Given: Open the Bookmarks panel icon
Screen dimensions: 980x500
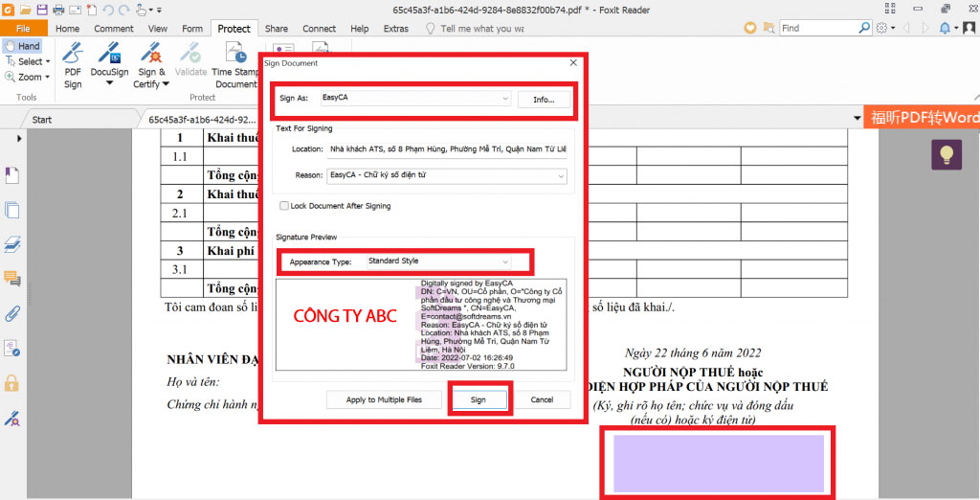Looking at the screenshot, I should click(11, 176).
